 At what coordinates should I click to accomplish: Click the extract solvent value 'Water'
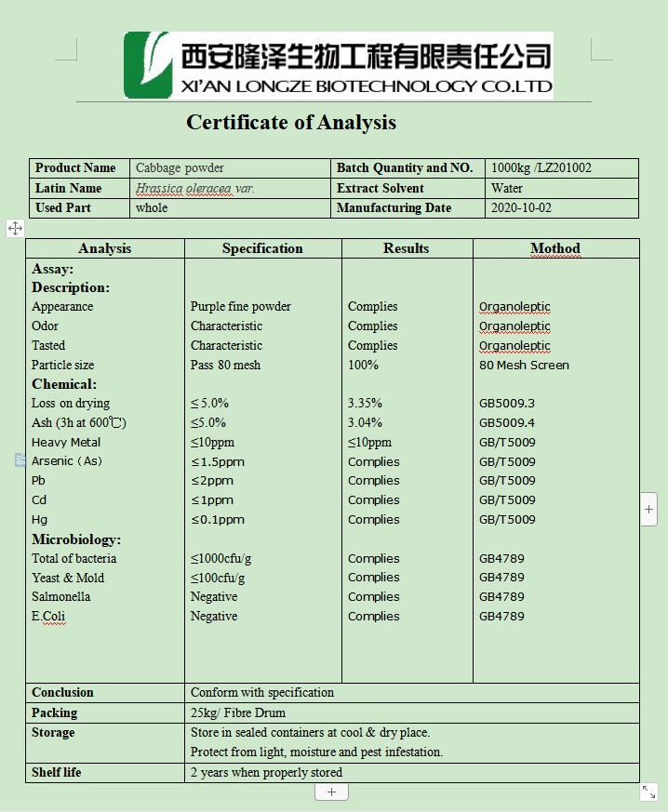(506, 188)
